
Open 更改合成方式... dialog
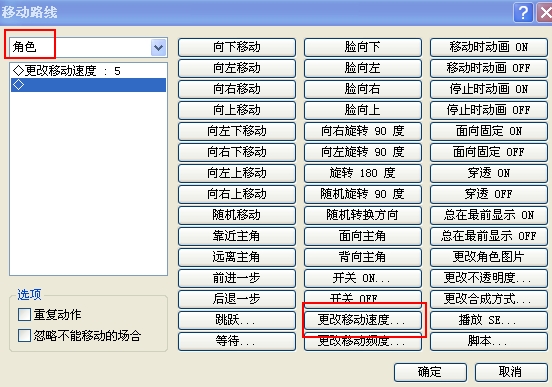point(489,299)
